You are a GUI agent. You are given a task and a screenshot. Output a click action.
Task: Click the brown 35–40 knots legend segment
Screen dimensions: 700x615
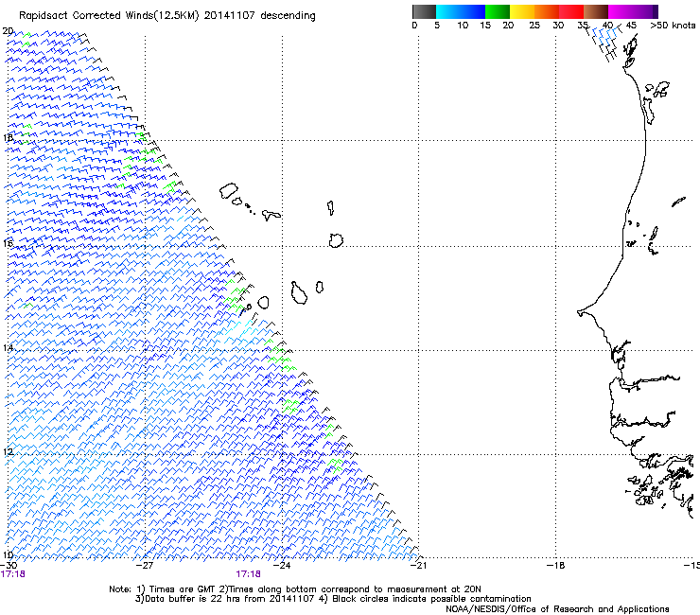point(596,11)
